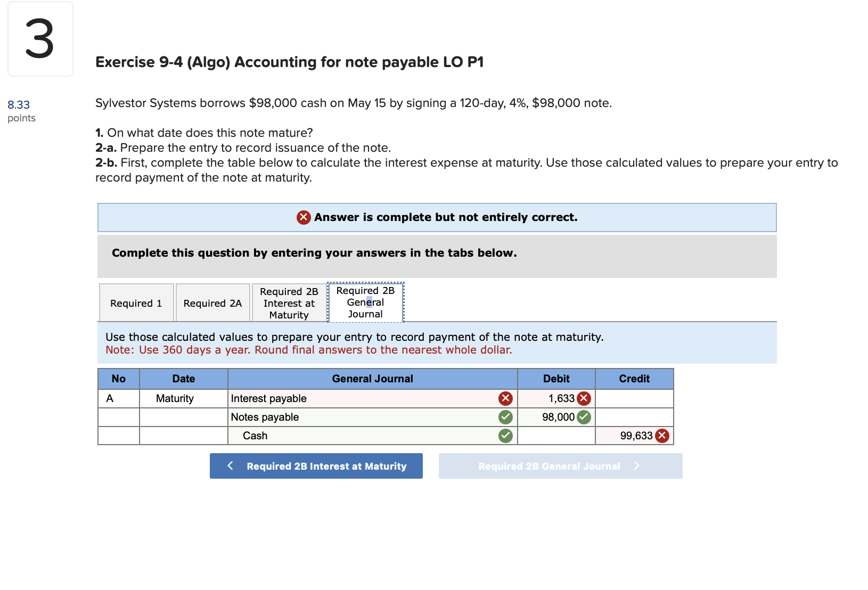Open the Required 2B Interest at Maturity tab
868x590 pixels.
pos(288,302)
